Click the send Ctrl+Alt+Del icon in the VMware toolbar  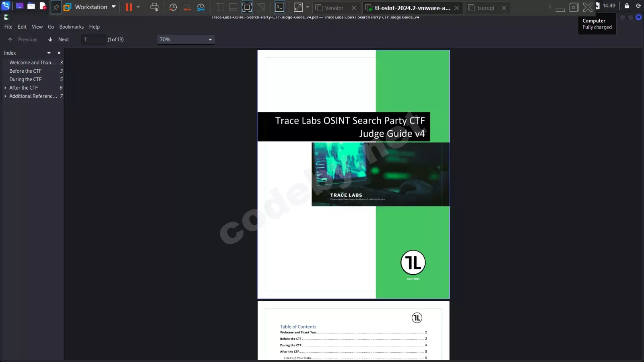click(154, 7)
